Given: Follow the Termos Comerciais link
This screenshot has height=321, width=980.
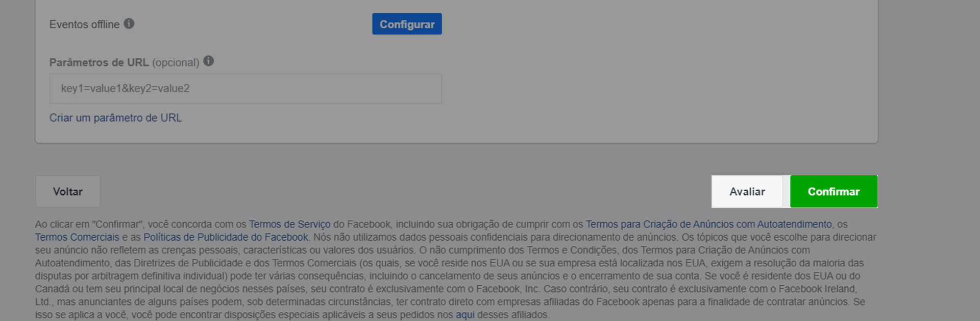Looking at the screenshot, I should [x=77, y=237].
